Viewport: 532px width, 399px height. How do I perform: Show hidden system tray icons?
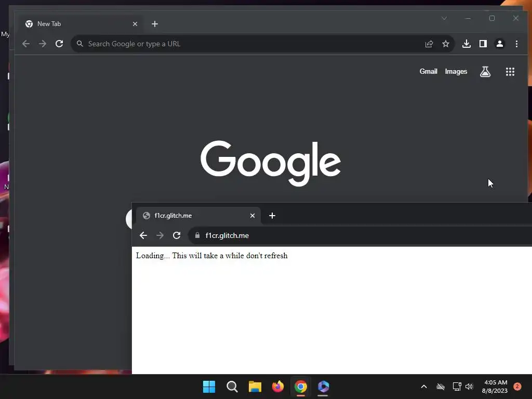[424, 387]
